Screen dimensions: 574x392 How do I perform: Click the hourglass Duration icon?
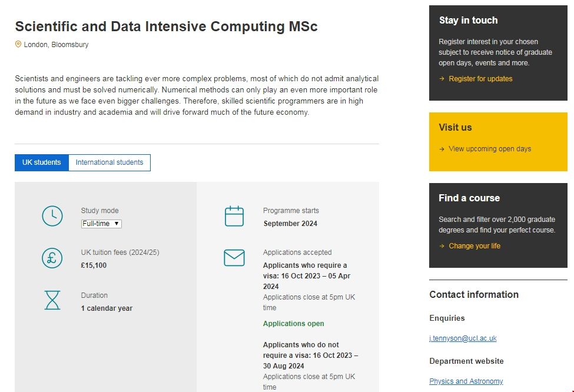click(52, 300)
